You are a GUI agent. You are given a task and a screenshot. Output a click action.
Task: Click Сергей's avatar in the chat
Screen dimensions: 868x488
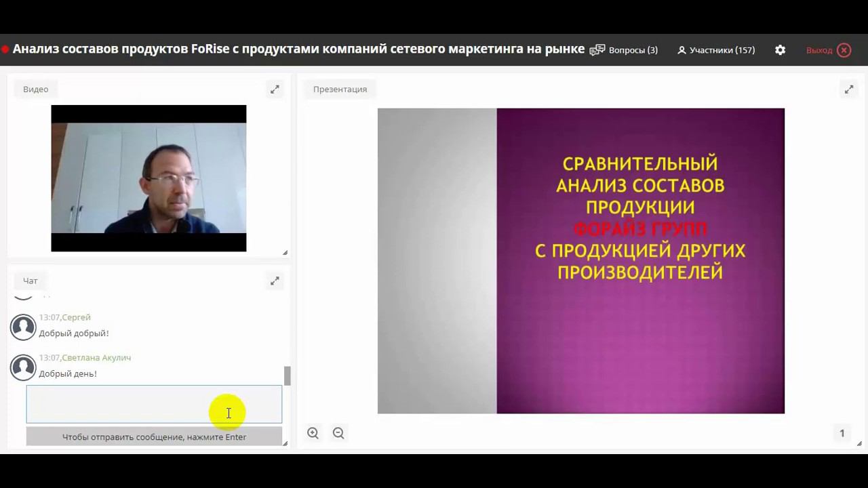coord(23,327)
